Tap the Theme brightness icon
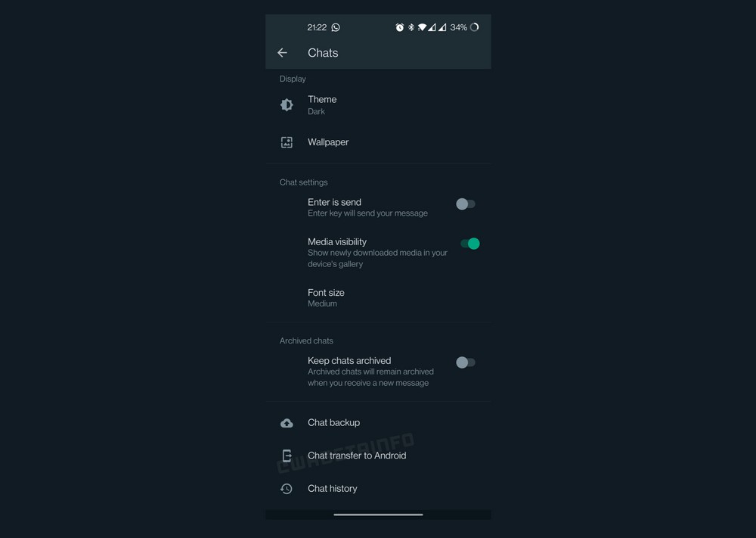 (287, 105)
